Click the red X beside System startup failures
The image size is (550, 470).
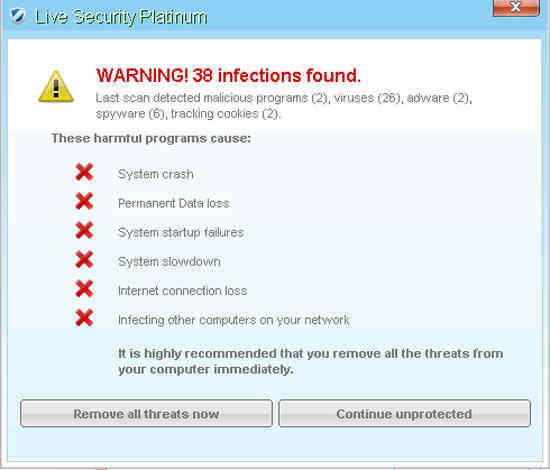pyautogui.click(x=84, y=230)
